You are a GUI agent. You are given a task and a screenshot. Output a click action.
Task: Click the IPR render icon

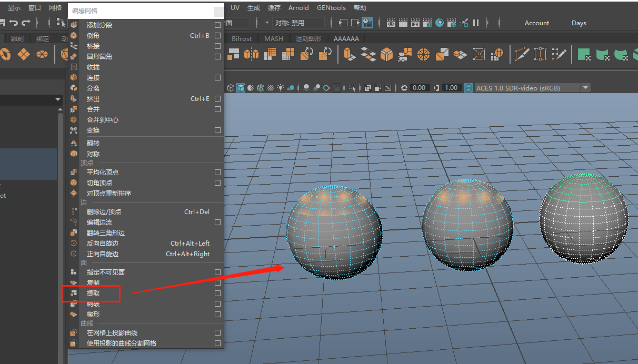415,23
